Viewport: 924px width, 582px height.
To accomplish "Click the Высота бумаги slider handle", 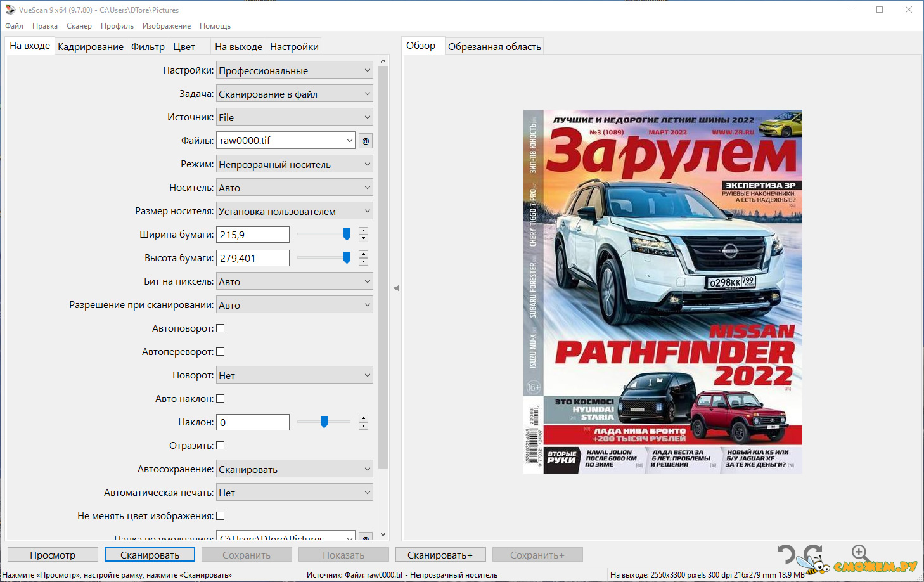I will pyautogui.click(x=347, y=258).
